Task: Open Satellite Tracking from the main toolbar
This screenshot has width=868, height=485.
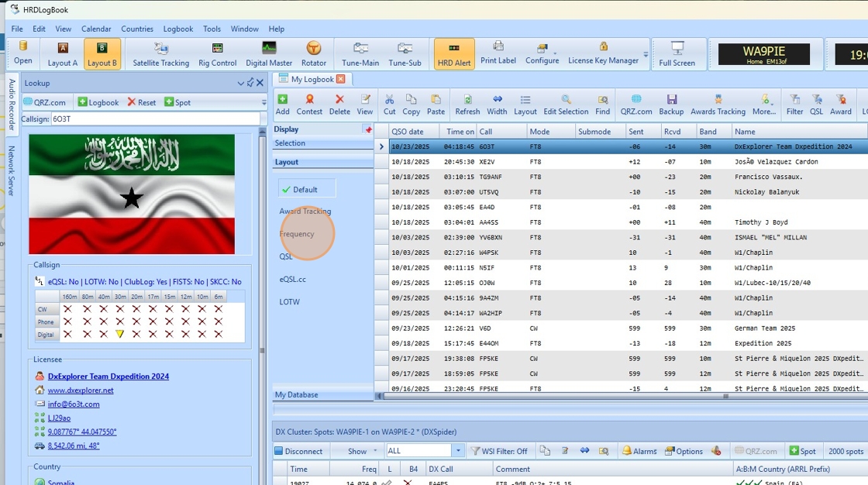Action: point(160,54)
